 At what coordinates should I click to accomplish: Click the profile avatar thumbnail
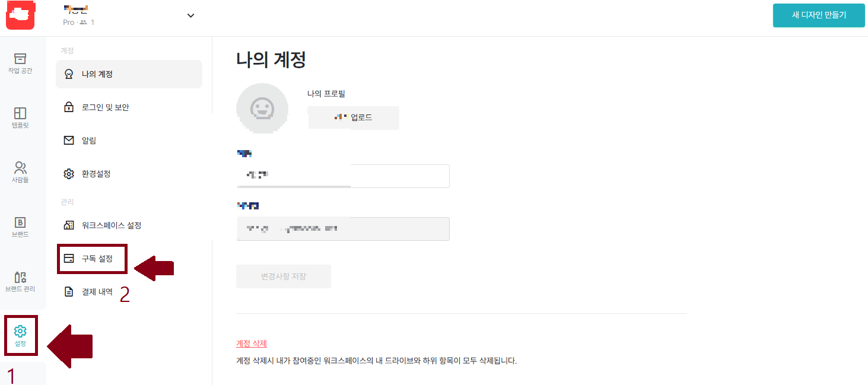262,109
